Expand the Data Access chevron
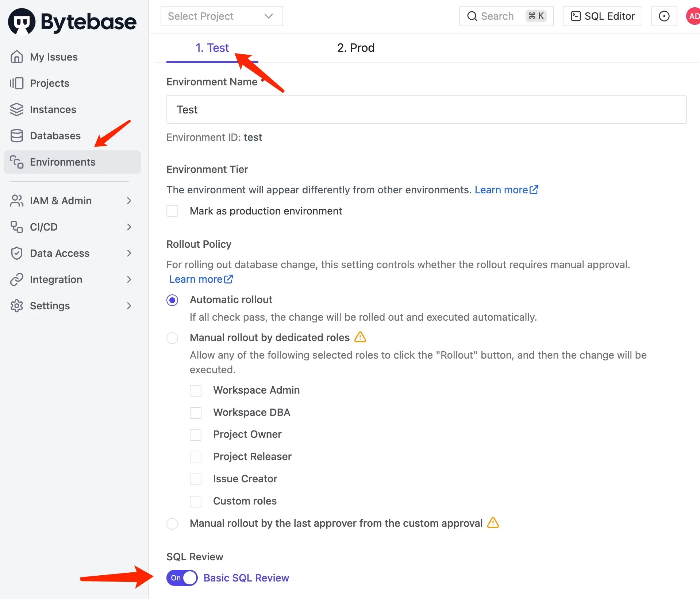Image resolution: width=700 pixels, height=599 pixels. 129,253
